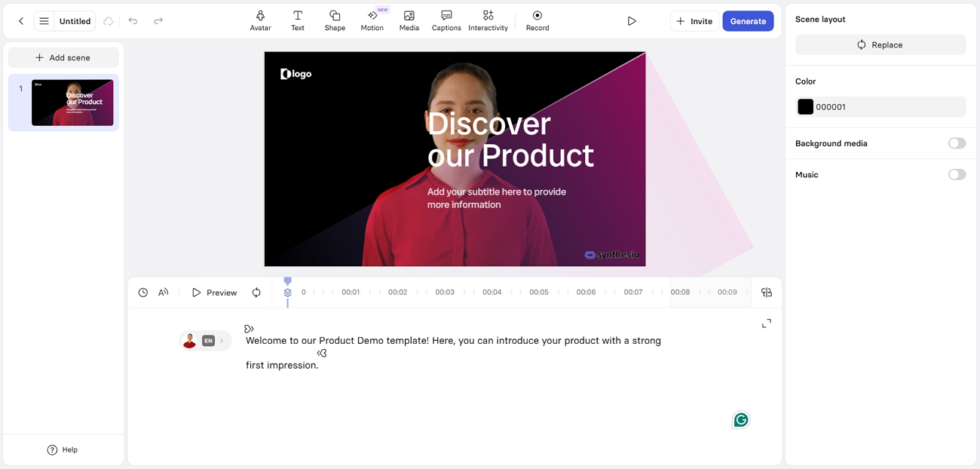Open the Text tool tab
This screenshot has width=980, height=469.
click(298, 21)
